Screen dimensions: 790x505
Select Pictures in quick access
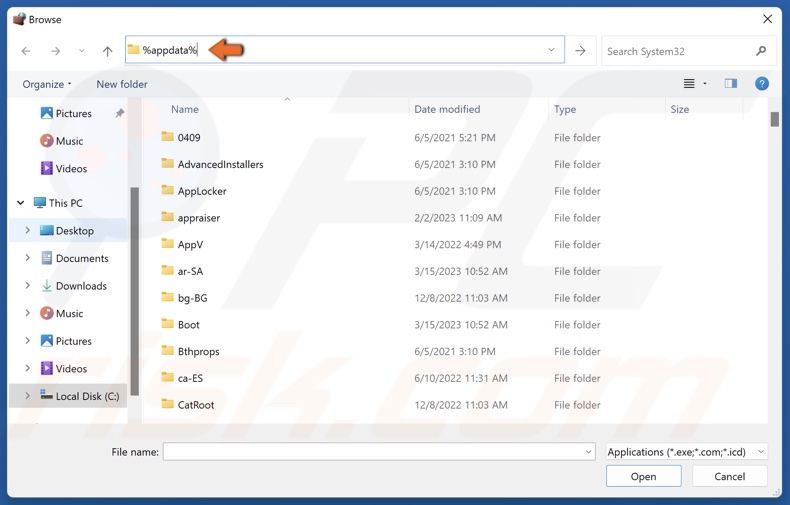tap(66, 113)
